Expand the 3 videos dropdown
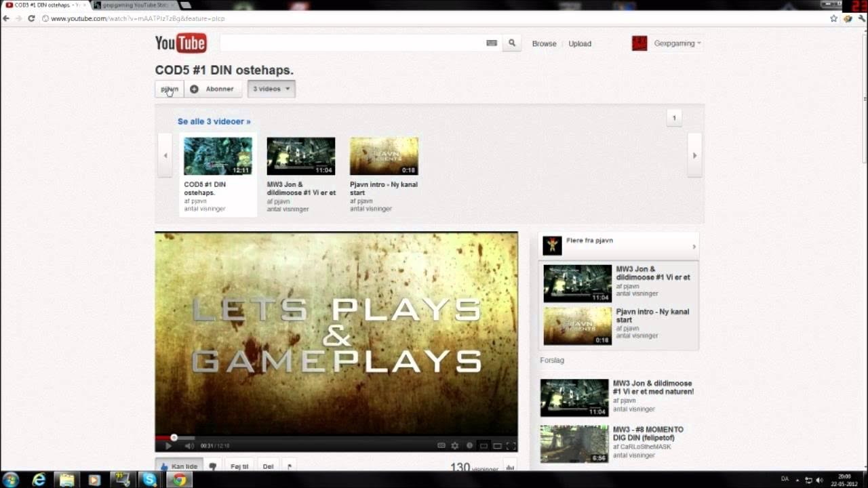Screen dimensions: 868x488 (x=271, y=89)
